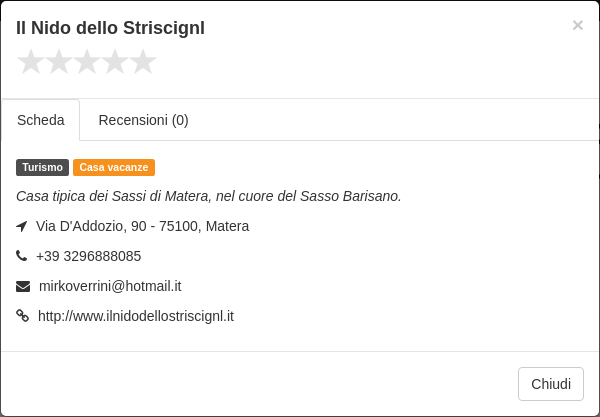Click the mirkoverrini@hotmail.it email address
The height and width of the screenshot is (417, 600).
point(110,286)
